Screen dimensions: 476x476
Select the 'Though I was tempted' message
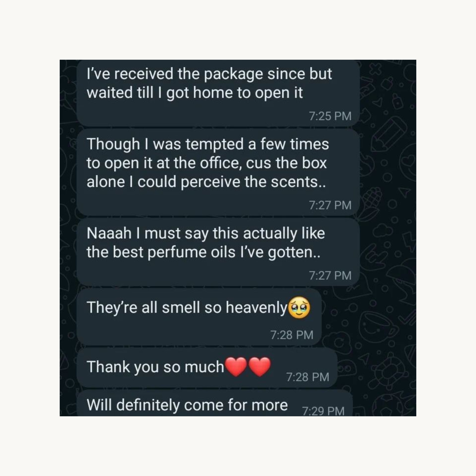[x=218, y=172]
